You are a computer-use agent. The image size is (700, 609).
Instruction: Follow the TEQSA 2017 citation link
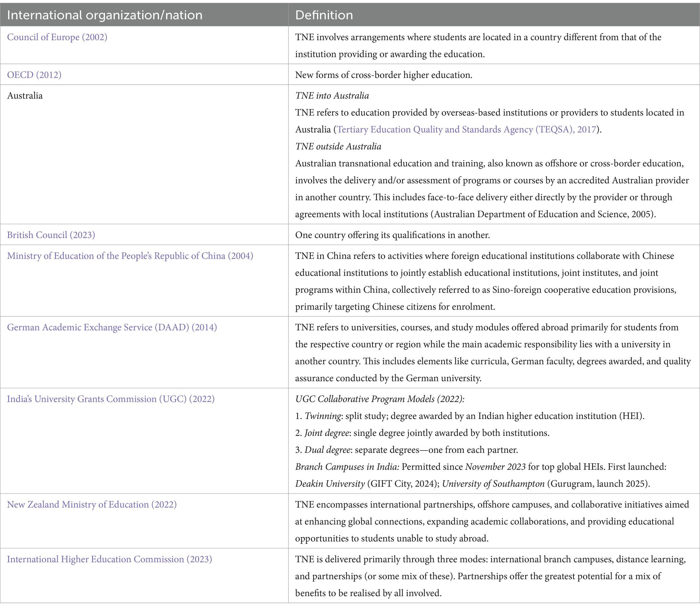[x=467, y=129]
